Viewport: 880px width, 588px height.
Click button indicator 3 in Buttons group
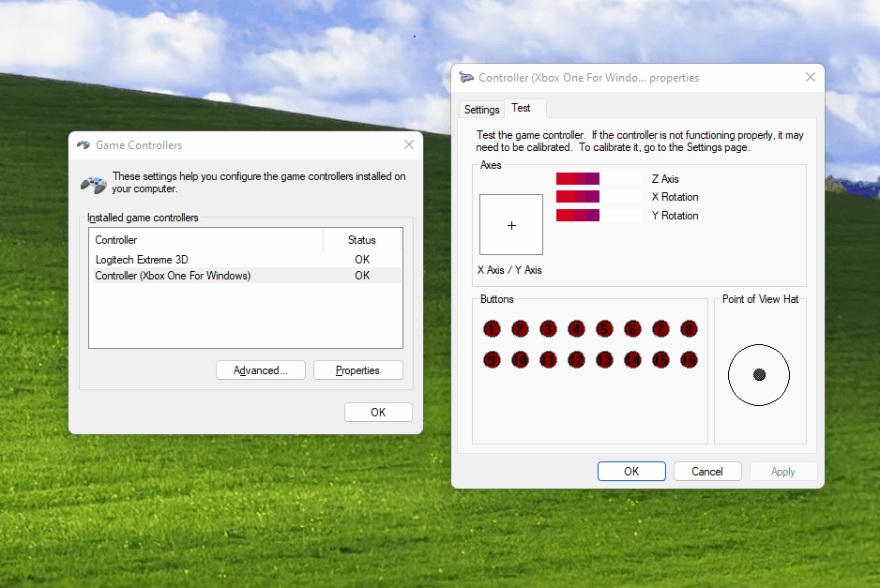pos(548,329)
